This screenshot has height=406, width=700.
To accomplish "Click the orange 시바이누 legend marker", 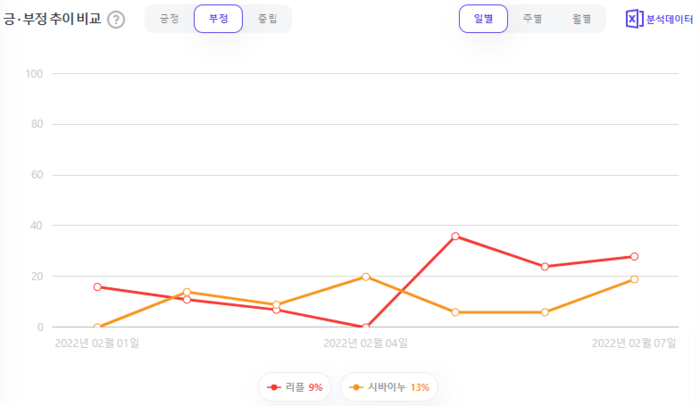I will [x=356, y=387].
